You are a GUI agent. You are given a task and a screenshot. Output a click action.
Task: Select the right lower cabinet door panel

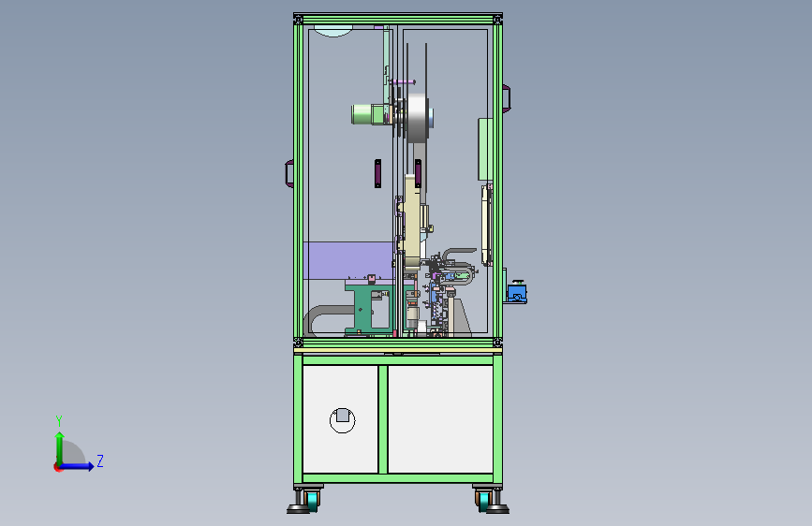[440, 418]
